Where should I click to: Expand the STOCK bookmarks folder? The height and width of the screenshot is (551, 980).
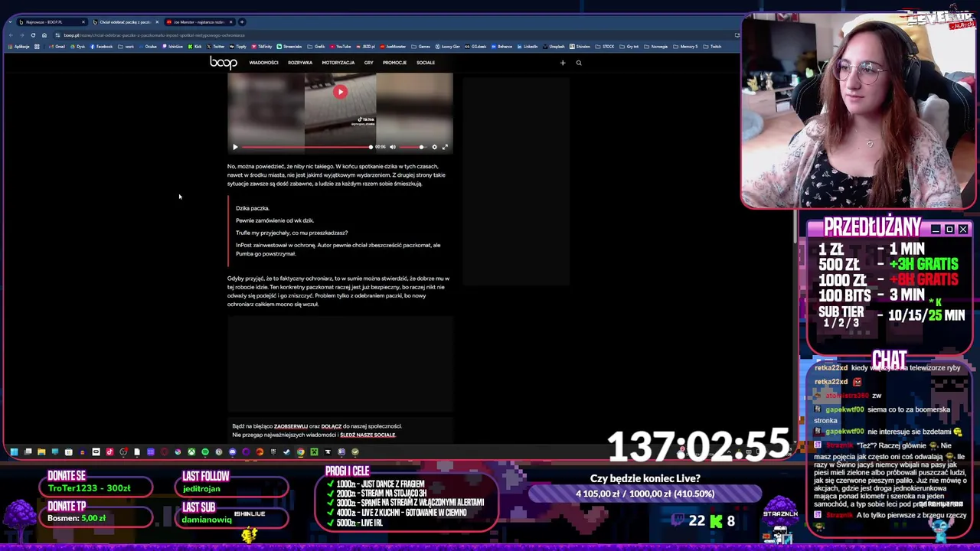[x=605, y=47]
